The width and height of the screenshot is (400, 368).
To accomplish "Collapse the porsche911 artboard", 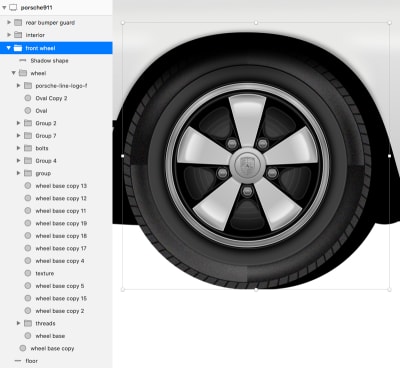I will (4, 7).
